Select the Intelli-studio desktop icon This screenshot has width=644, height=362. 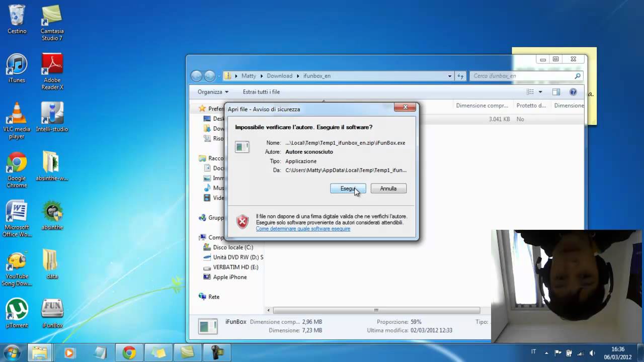(x=52, y=117)
